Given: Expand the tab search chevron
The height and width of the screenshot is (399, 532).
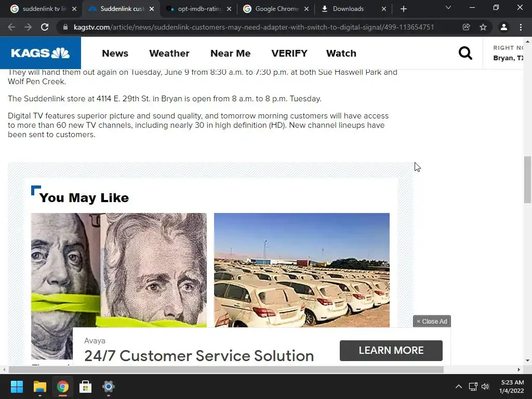Looking at the screenshot, I should coord(448,7).
